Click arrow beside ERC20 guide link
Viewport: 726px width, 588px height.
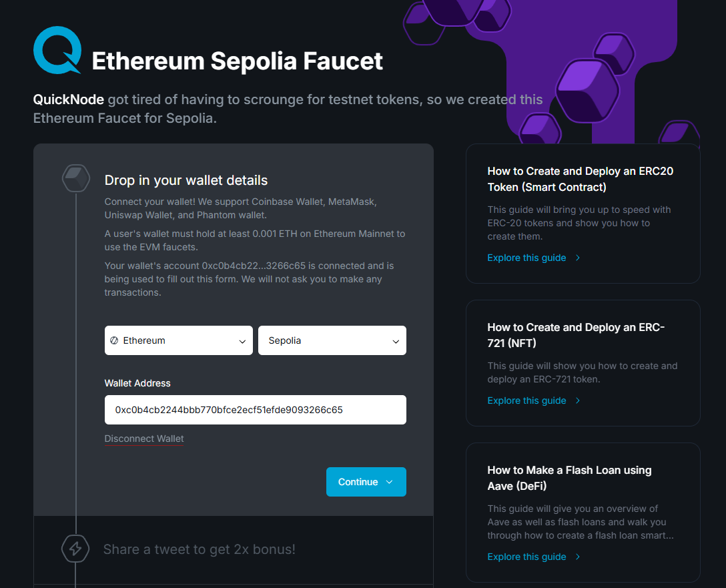(x=578, y=258)
